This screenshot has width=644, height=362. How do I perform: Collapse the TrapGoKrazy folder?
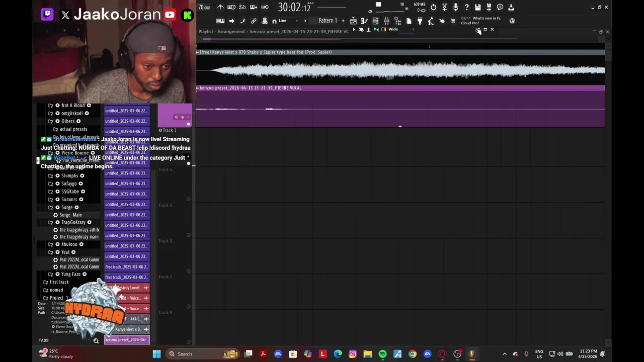pos(50,222)
